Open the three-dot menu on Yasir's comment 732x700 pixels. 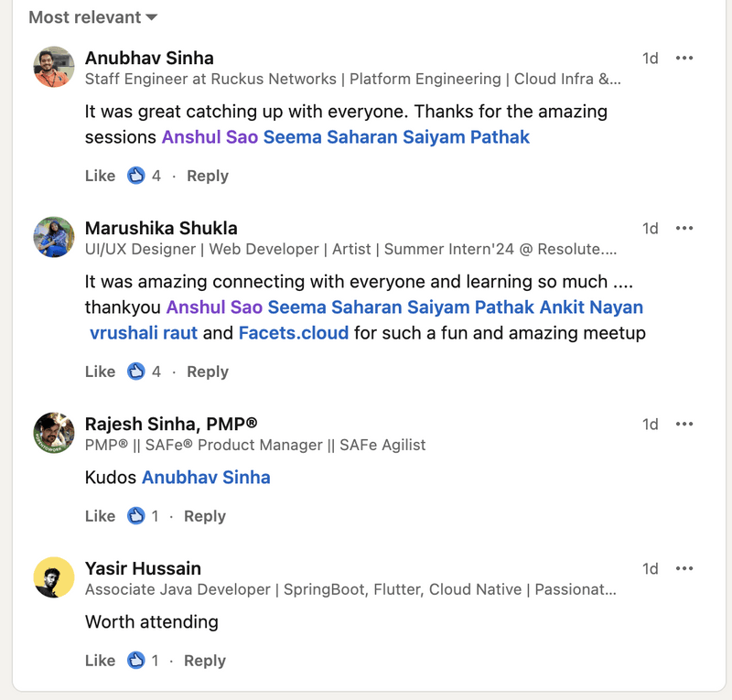(684, 567)
